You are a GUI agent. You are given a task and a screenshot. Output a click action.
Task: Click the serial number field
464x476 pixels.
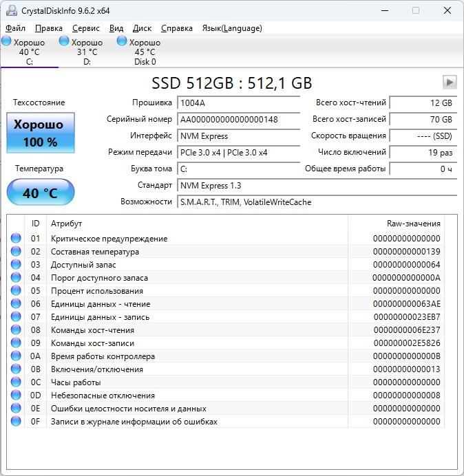click(x=238, y=119)
